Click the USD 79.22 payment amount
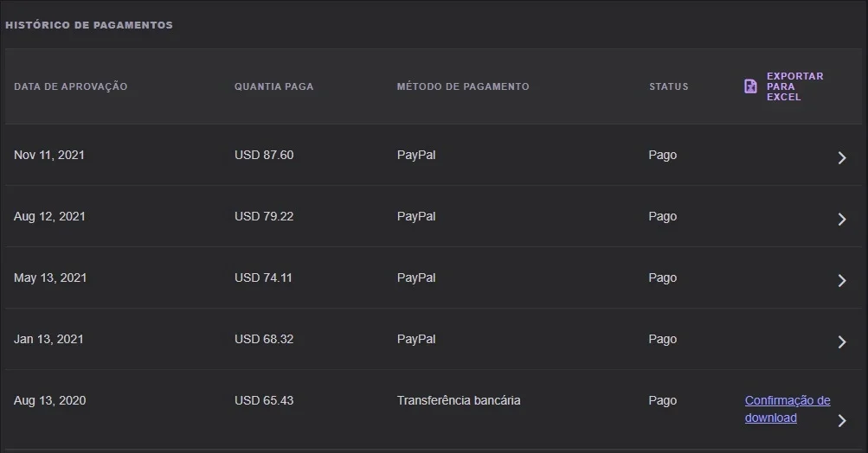 pos(264,216)
